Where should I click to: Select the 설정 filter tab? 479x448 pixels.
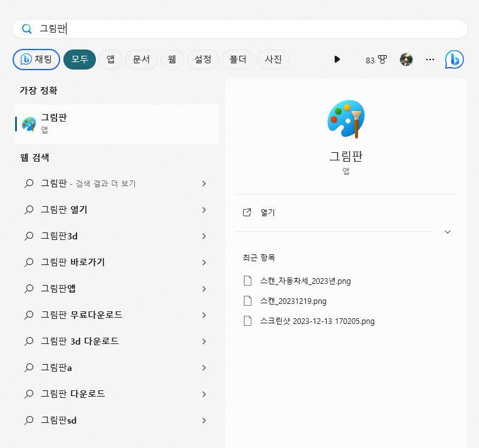203,60
